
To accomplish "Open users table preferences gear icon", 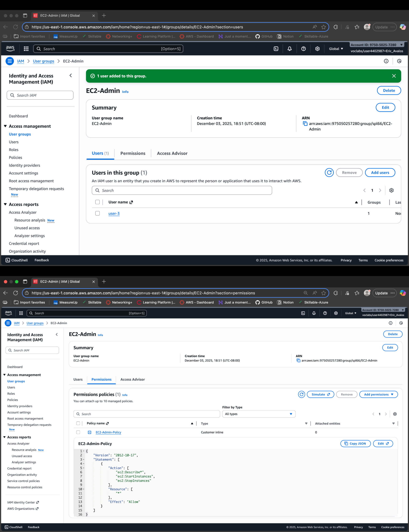I will pyautogui.click(x=391, y=190).
